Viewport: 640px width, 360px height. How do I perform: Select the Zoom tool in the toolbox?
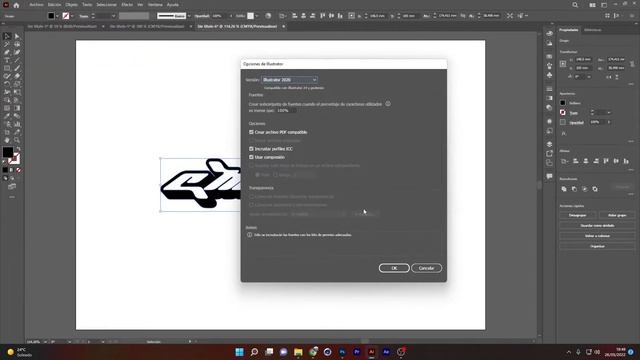[17, 140]
